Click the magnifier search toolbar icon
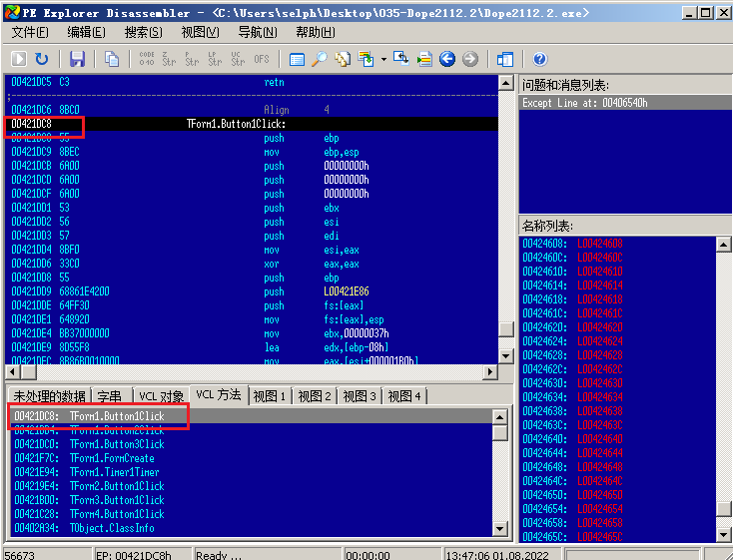 (320, 60)
